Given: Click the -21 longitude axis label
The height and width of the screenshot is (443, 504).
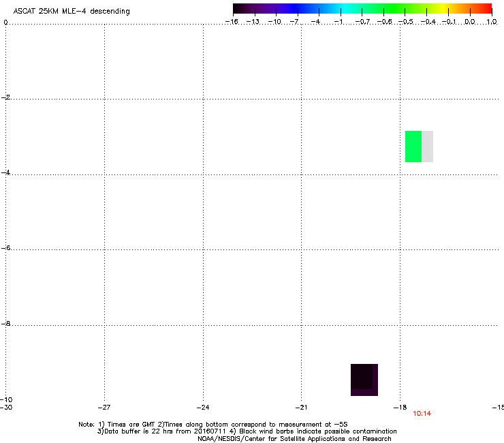Looking at the screenshot, I should [x=302, y=408].
